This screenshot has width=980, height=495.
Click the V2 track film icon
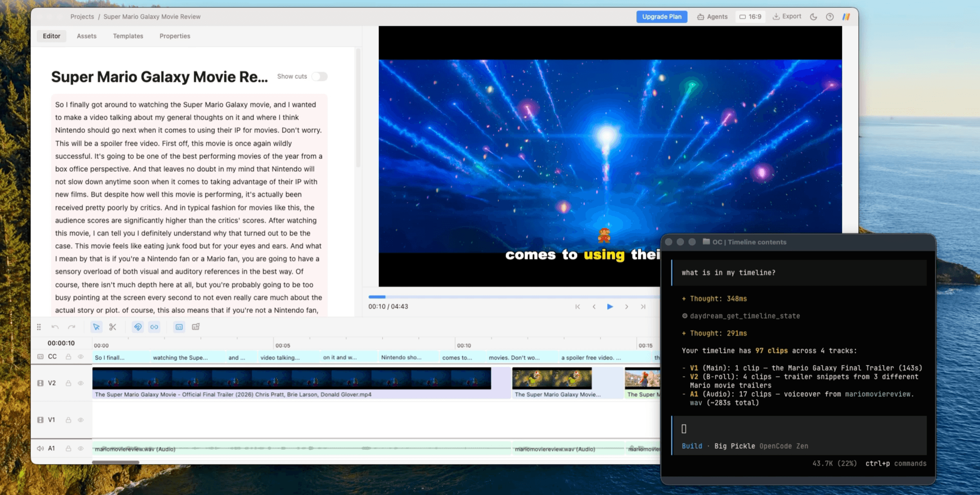coord(40,383)
